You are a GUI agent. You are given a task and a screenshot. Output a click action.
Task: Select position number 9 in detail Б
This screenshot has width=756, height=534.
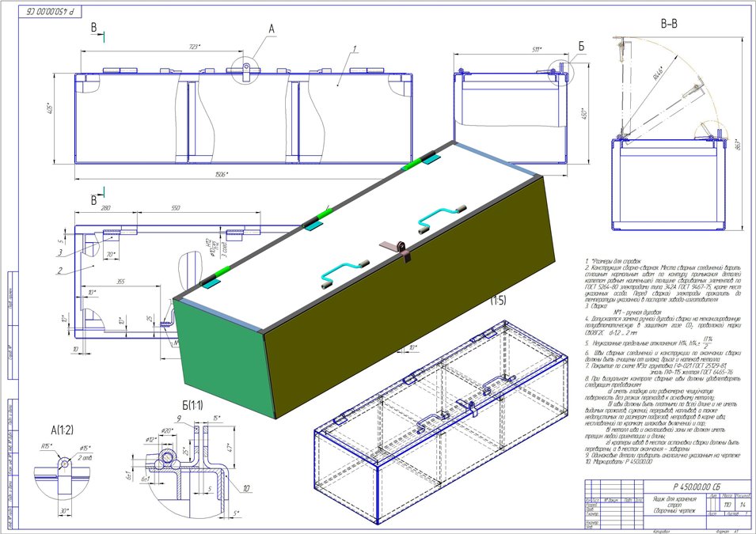tap(178, 418)
